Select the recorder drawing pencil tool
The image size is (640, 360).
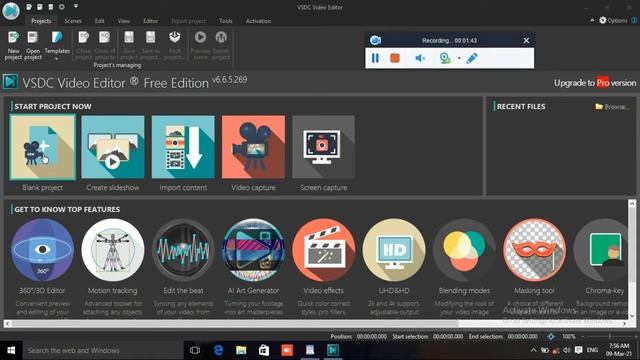[x=472, y=58]
